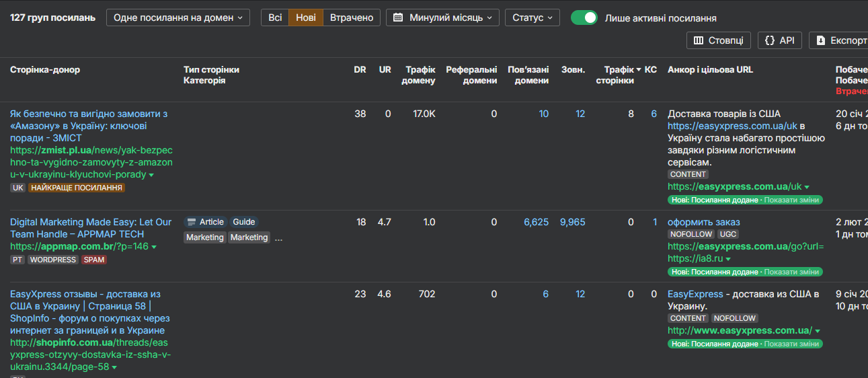The width and height of the screenshot is (868, 378).
Task: Switch to the Всі tab
Action: tap(275, 17)
